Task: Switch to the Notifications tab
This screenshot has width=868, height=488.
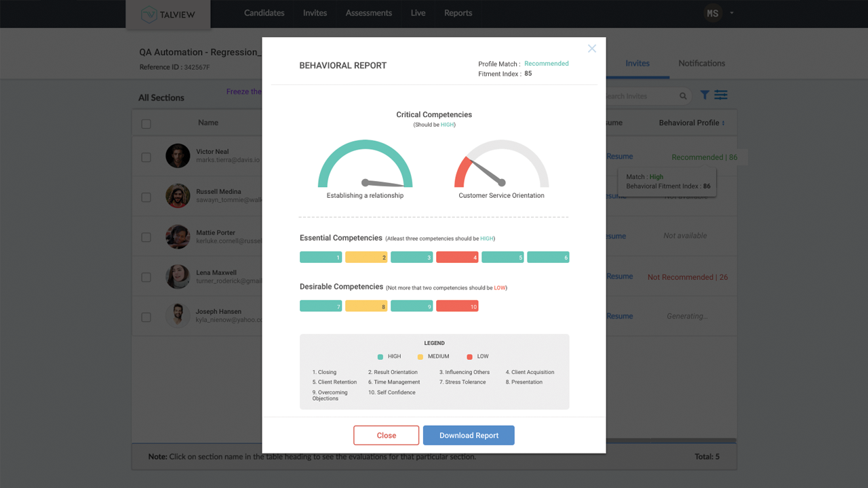Action: click(701, 63)
